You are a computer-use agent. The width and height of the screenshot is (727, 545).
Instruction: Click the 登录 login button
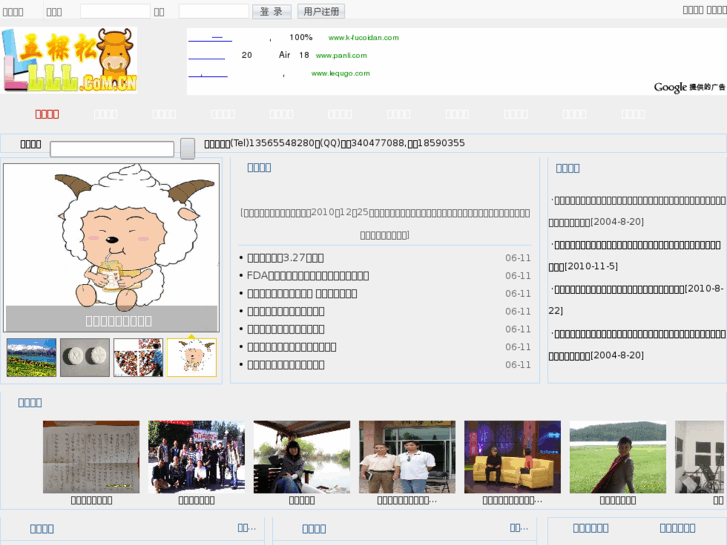point(272,12)
